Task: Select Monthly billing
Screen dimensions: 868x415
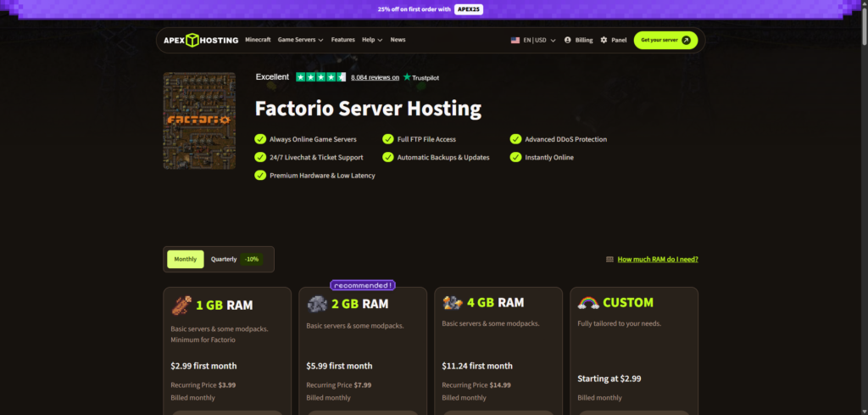Action: [186, 260]
